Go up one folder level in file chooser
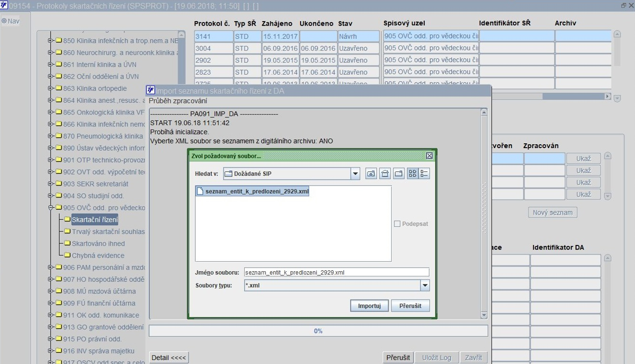 click(371, 174)
